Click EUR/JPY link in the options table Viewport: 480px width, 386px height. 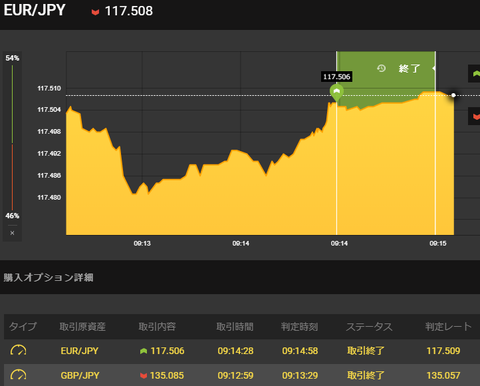tap(80, 351)
